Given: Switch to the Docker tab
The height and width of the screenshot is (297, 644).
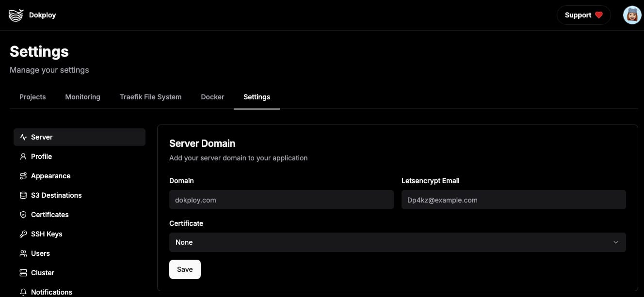Looking at the screenshot, I should click(212, 97).
